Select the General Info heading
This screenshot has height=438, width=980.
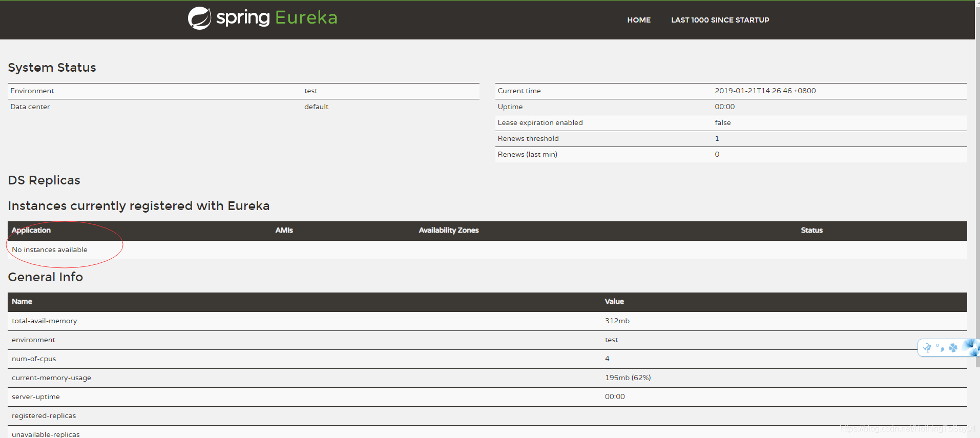pos(45,277)
